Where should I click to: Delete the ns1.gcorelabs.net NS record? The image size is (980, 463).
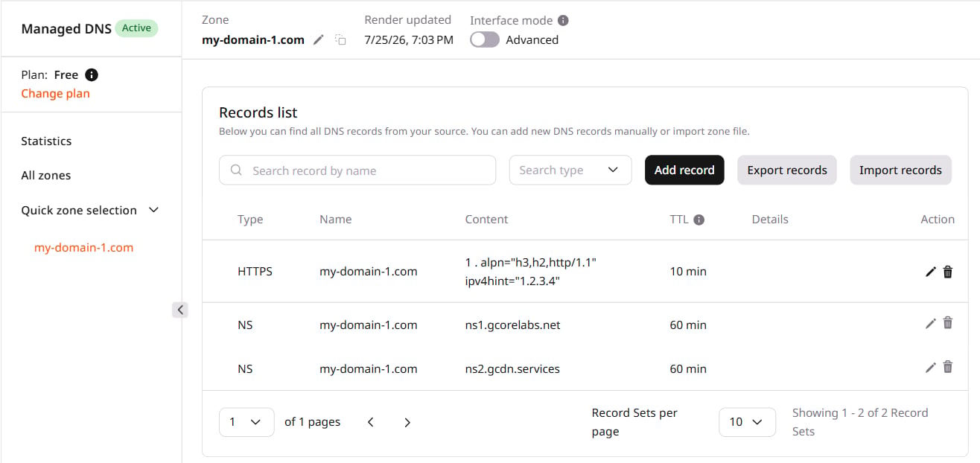[x=948, y=323]
